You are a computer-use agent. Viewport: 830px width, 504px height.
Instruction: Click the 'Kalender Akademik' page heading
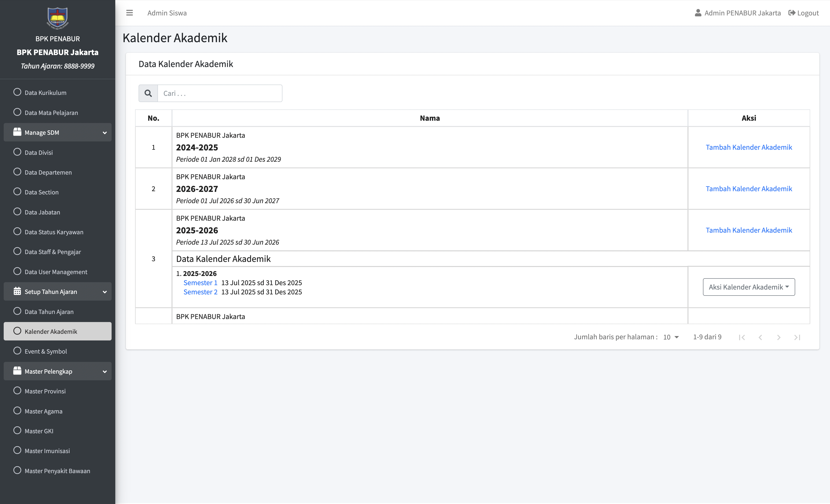pos(175,38)
